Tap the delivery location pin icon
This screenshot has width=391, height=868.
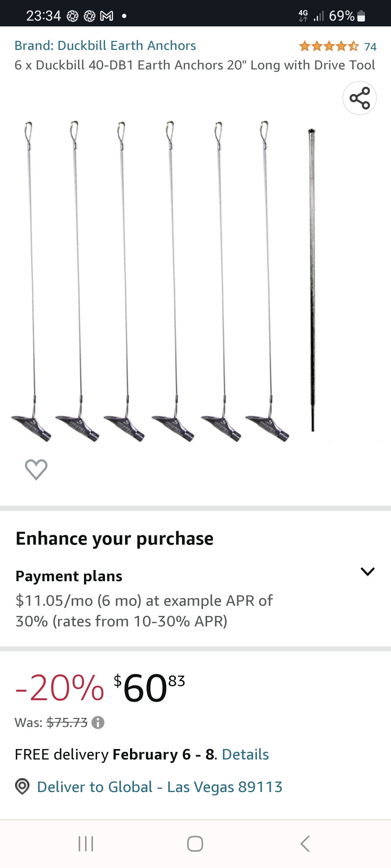click(22, 786)
